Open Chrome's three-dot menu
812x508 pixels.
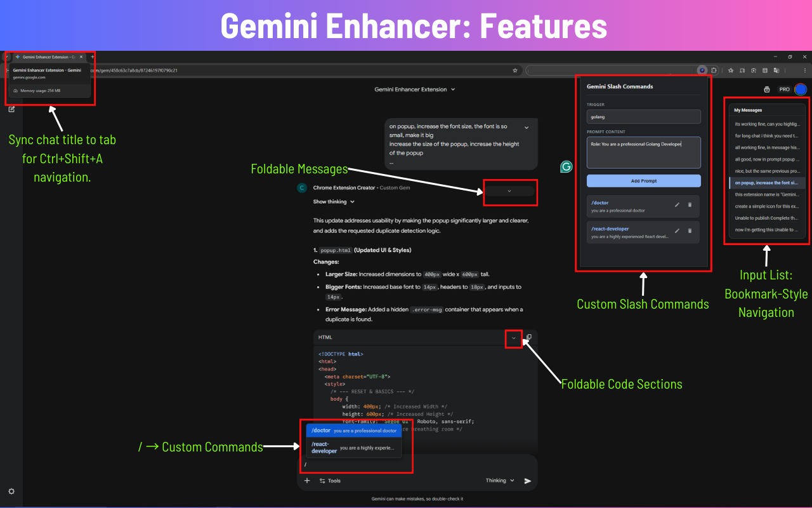coord(805,70)
